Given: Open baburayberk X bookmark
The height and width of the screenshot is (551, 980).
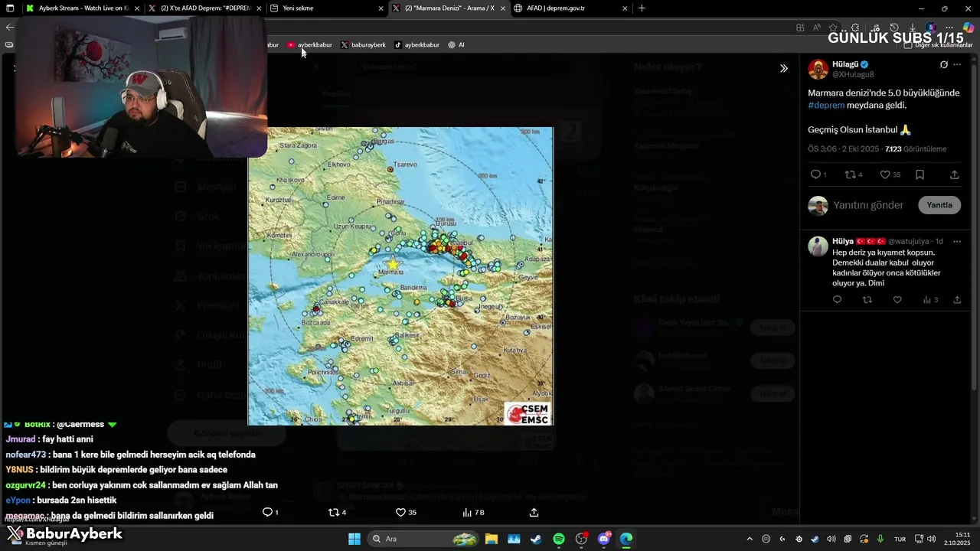Looking at the screenshot, I should 363,45.
